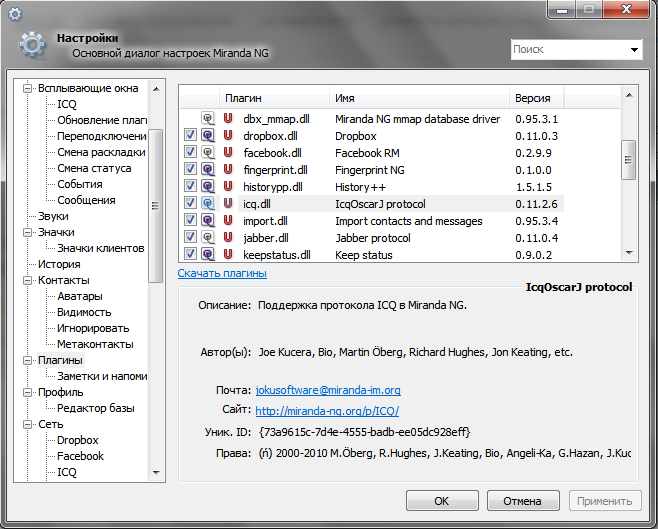Click the plugin list vertical scrollbar thumb
Screen dimensions: 658x529
tap(628, 160)
